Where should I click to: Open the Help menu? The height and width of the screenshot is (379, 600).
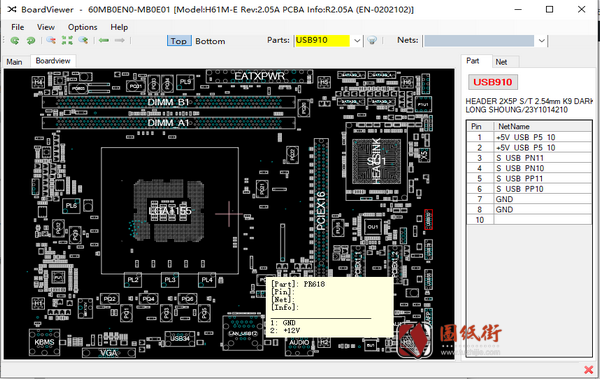tap(119, 27)
